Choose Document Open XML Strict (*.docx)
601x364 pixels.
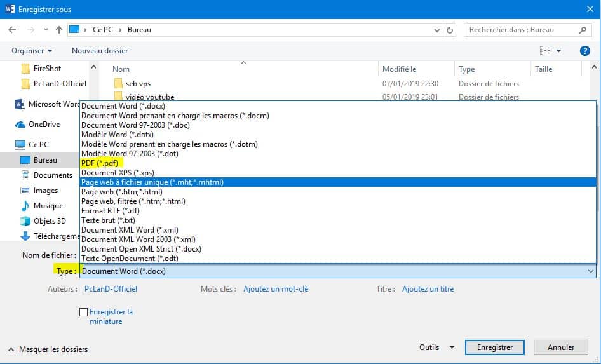point(338,249)
